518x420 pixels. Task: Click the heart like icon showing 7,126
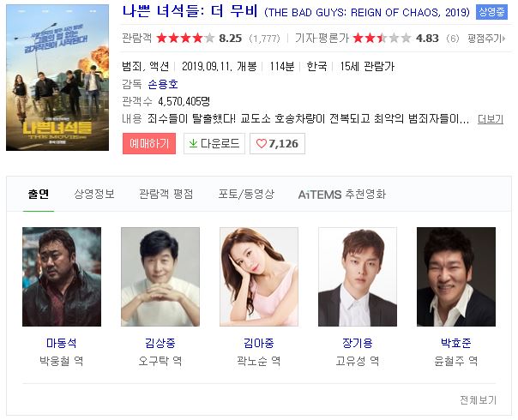(261, 144)
